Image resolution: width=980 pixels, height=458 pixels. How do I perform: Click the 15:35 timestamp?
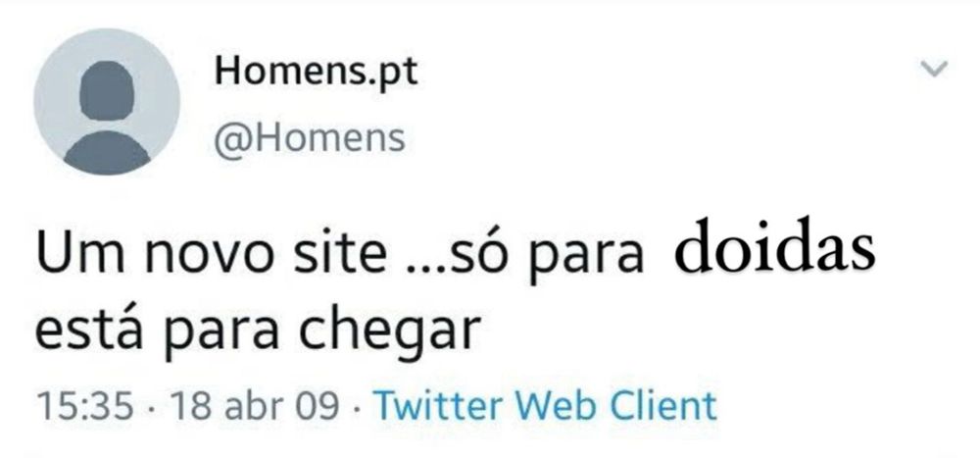click(85, 405)
